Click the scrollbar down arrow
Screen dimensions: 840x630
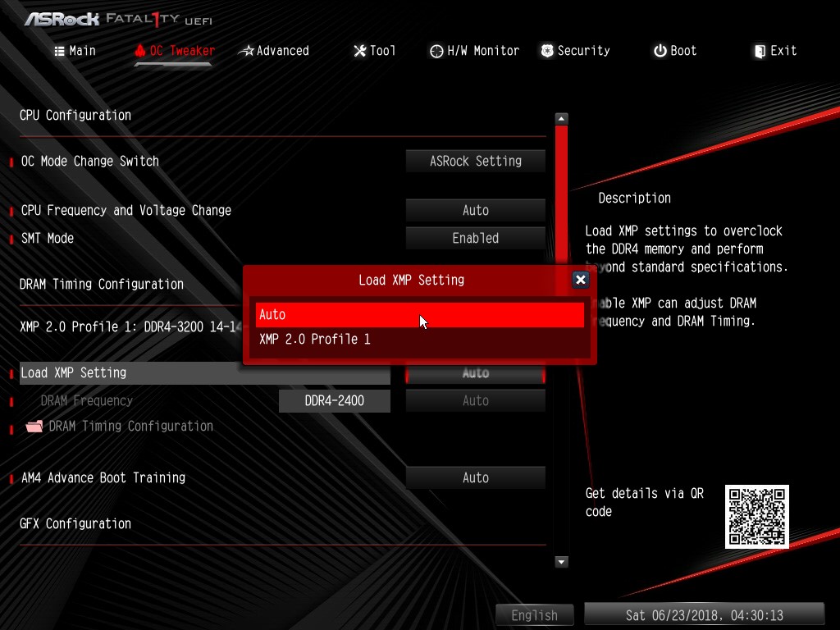click(x=561, y=562)
